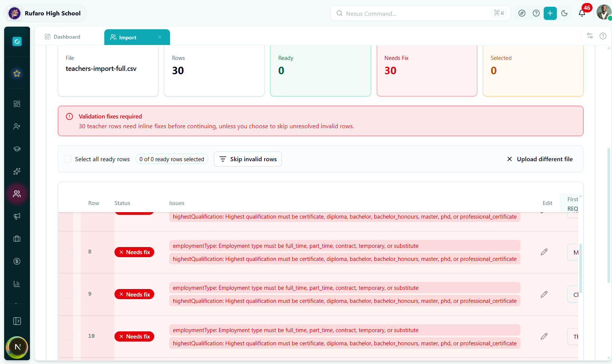Screen dimensions: 612x364
Task: Open add-user admissions icon in sidebar
Action: point(17,126)
